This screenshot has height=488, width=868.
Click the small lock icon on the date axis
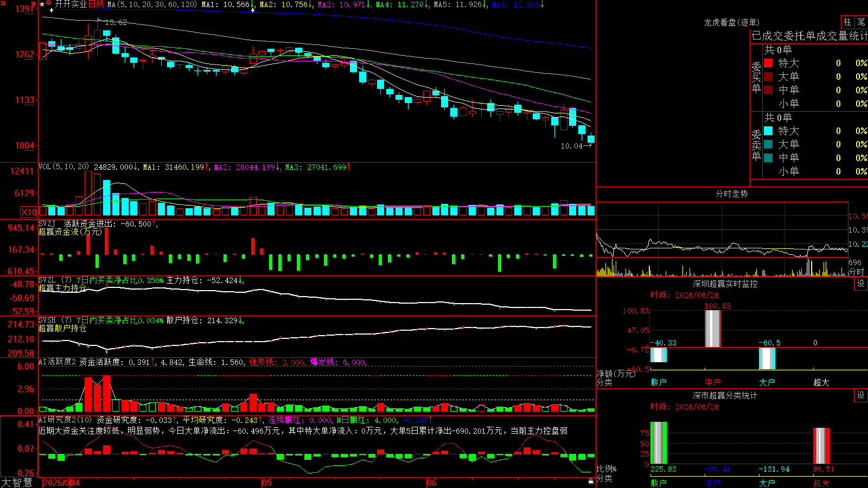tap(591, 481)
